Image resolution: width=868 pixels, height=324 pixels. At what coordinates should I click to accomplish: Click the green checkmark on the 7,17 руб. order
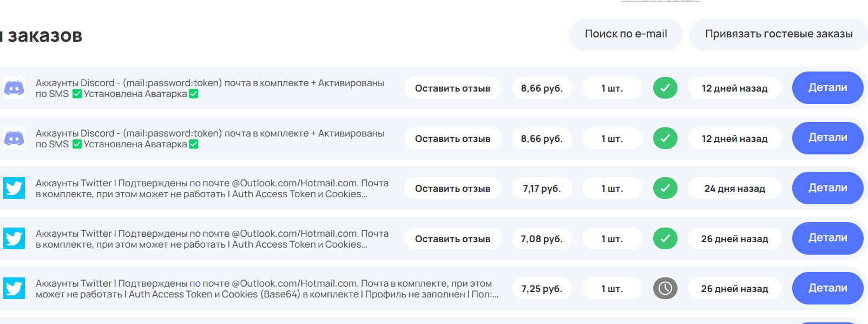pos(665,188)
